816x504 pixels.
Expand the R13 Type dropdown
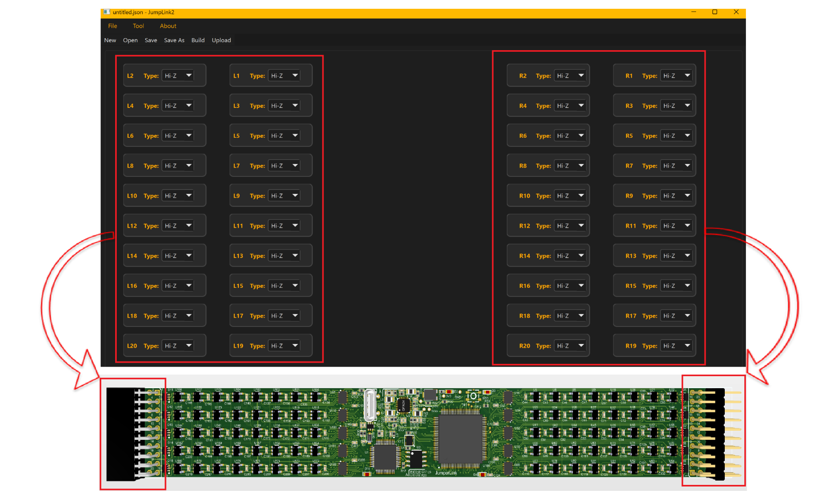pyautogui.click(x=676, y=256)
